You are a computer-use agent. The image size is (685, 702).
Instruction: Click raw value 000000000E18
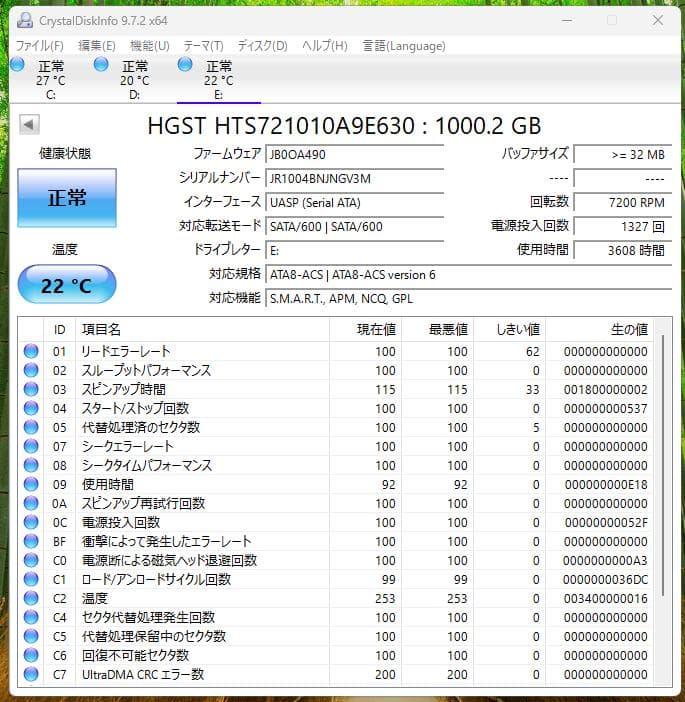606,484
